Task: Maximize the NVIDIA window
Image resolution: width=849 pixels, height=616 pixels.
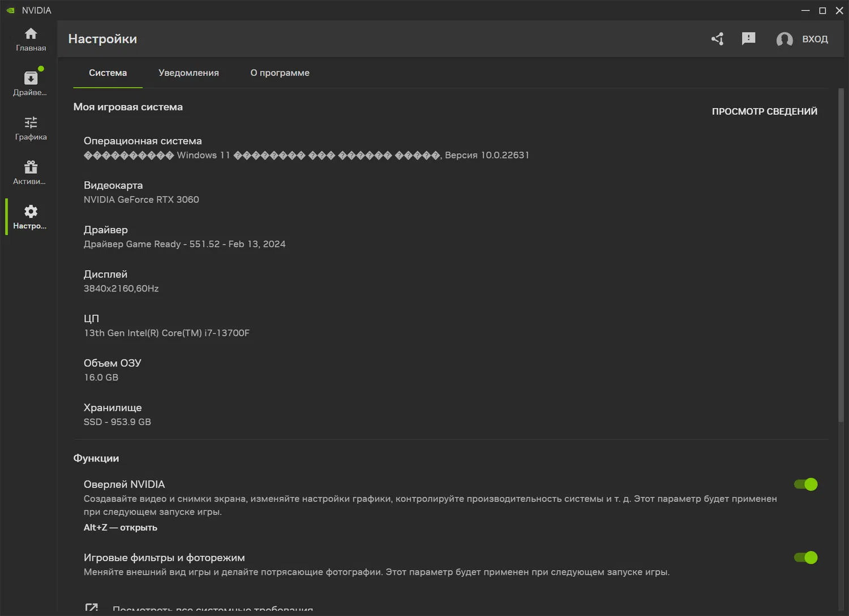Action: point(822,10)
